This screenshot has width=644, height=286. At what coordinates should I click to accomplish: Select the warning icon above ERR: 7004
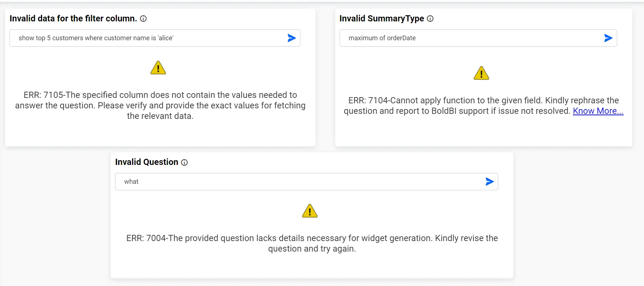click(309, 211)
